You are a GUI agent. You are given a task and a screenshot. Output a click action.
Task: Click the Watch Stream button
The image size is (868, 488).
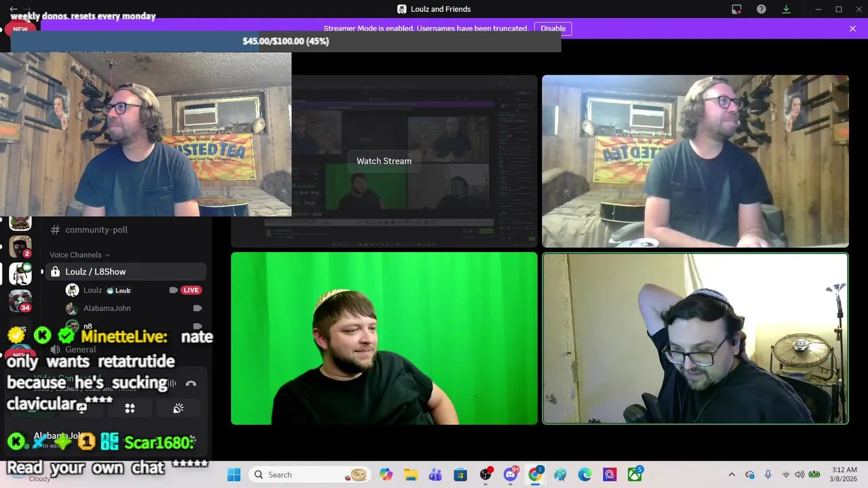(384, 161)
